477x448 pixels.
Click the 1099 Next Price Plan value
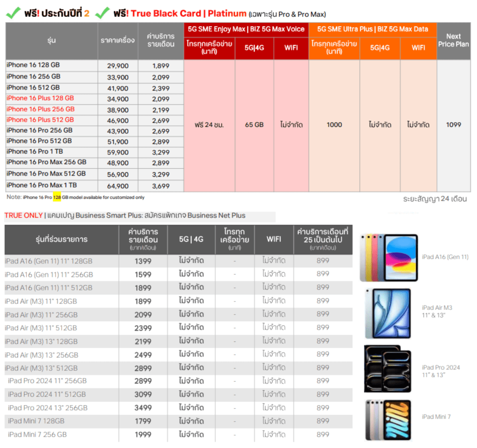[453, 125]
